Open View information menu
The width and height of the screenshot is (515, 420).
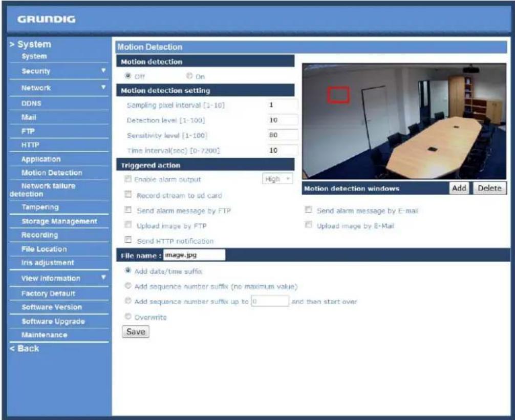click(x=51, y=278)
